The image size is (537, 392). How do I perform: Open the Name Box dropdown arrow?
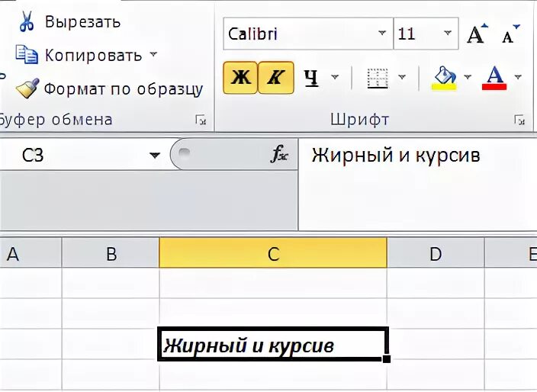pyautogui.click(x=155, y=156)
